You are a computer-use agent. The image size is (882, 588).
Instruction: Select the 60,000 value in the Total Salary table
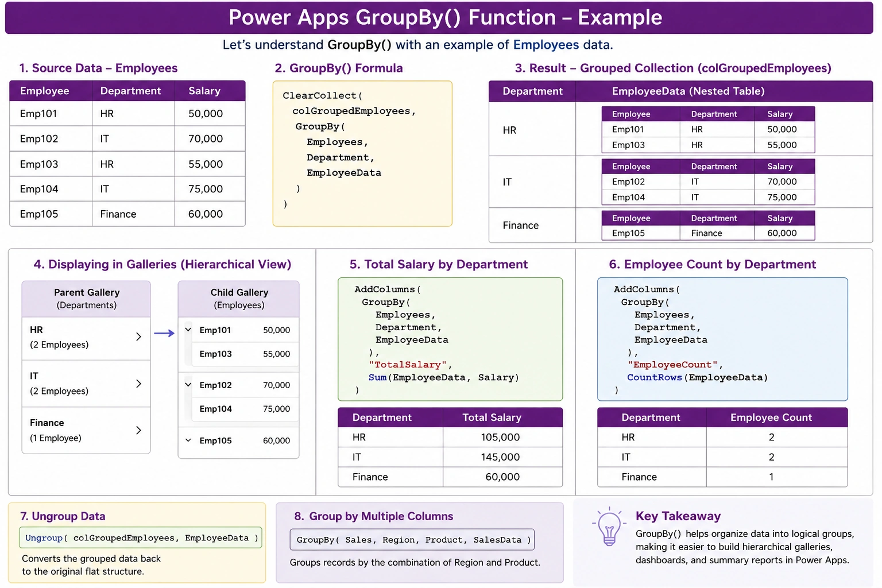click(502, 477)
